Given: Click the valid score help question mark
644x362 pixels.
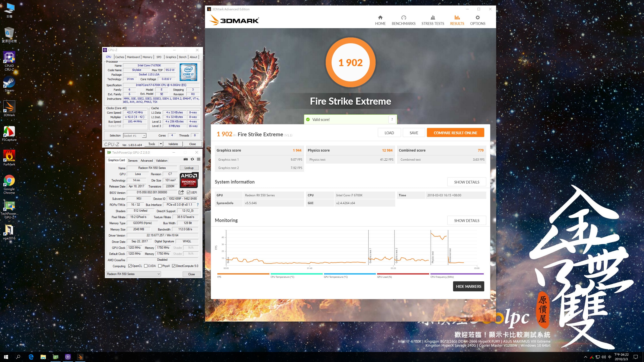Looking at the screenshot, I should [392, 119].
